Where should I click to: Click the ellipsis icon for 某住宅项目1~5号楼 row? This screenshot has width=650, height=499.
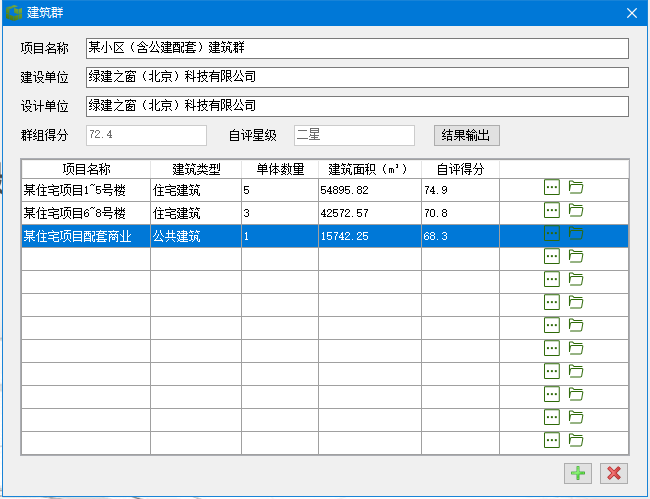coord(551,187)
